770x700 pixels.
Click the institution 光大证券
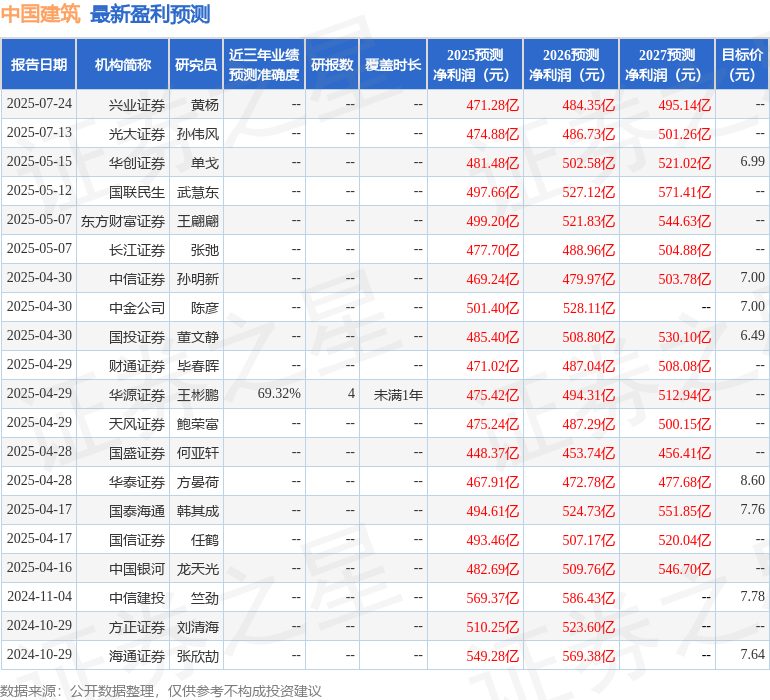coord(137,134)
